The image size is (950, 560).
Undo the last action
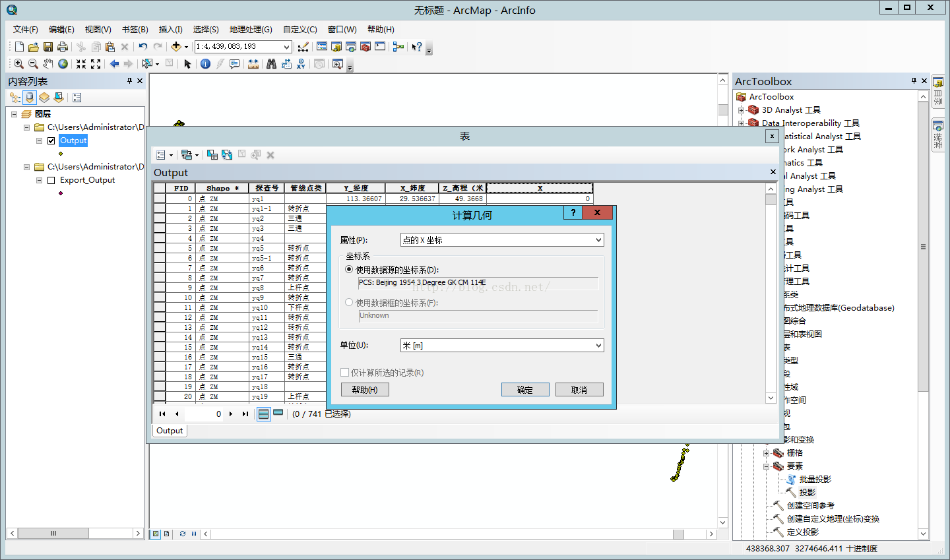click(142, 47)
